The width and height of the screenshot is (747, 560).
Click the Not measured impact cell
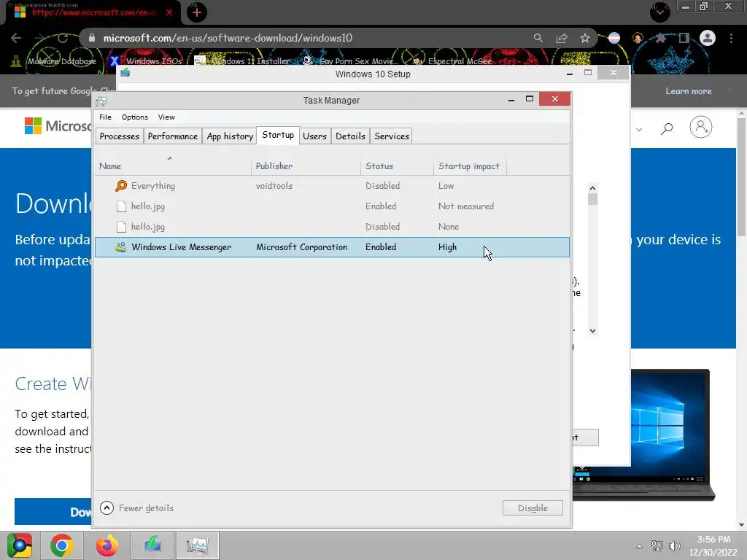click(466, 206)
